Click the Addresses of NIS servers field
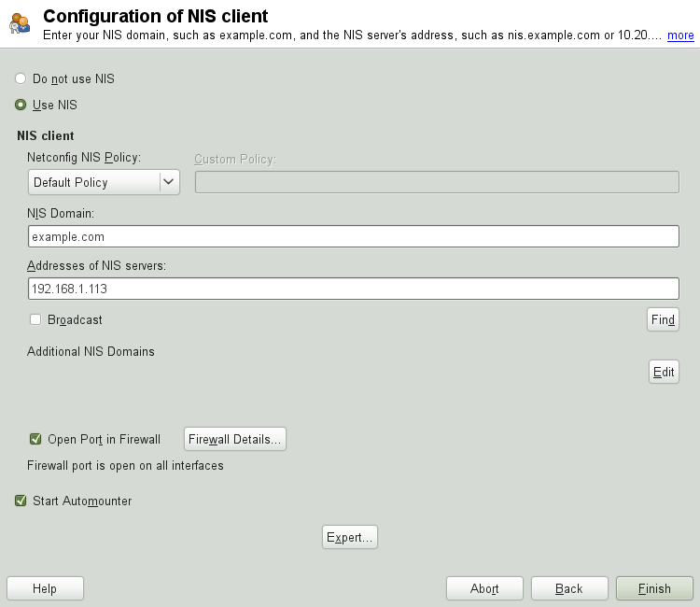This screenshot has height=607, width=700. (x=354, y=289)
